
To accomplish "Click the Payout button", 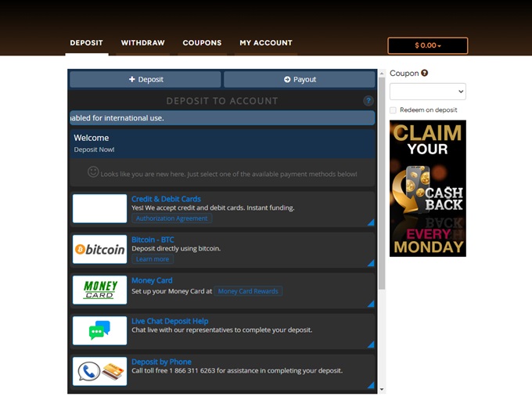I will [x=300, y=80].
